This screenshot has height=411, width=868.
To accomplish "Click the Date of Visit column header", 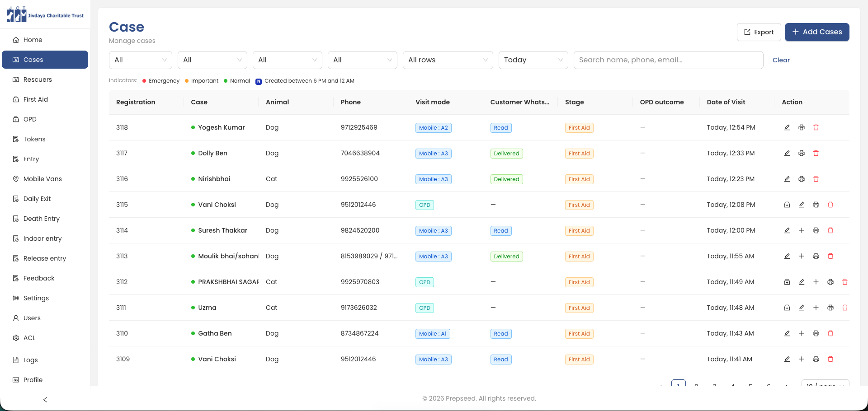I will pos(726,102).
